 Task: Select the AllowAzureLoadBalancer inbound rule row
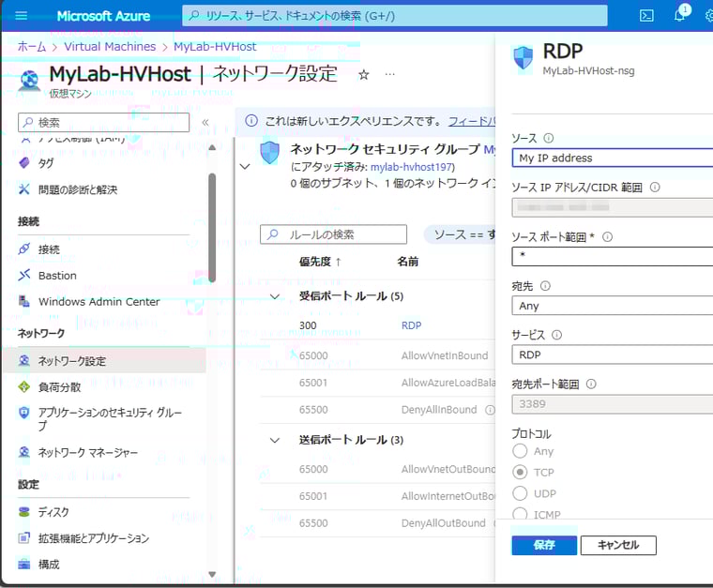click(378, 383)
